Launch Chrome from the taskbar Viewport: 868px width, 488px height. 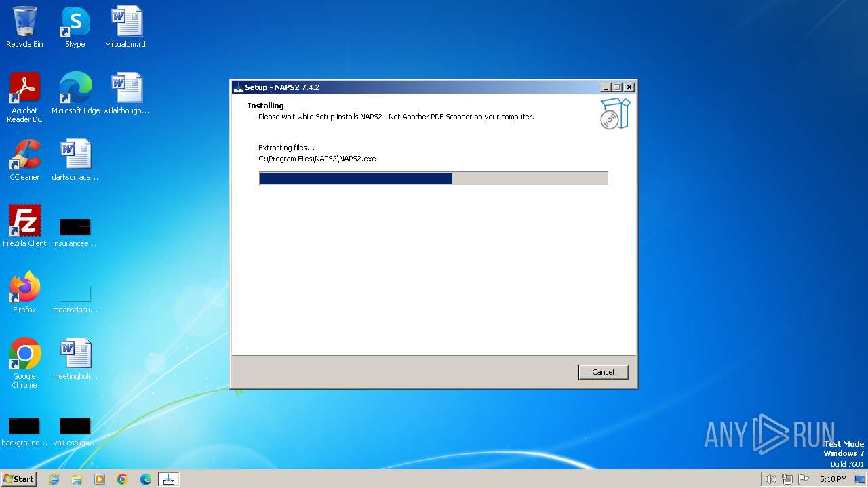(x=123, y=479)
